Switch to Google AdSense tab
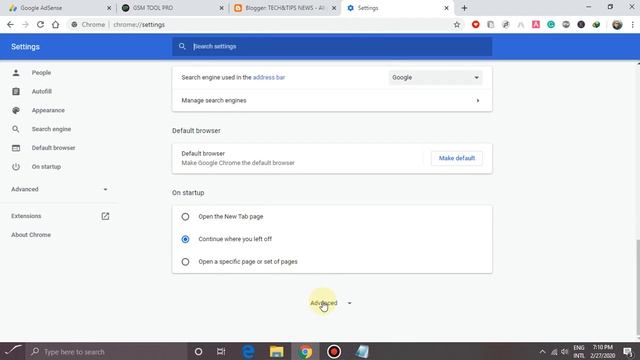This screenshot has height=360, width=640. [x=60, y=8]
